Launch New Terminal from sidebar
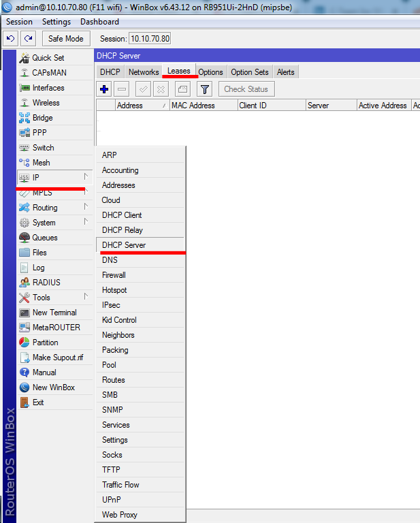 click(55, 313)
